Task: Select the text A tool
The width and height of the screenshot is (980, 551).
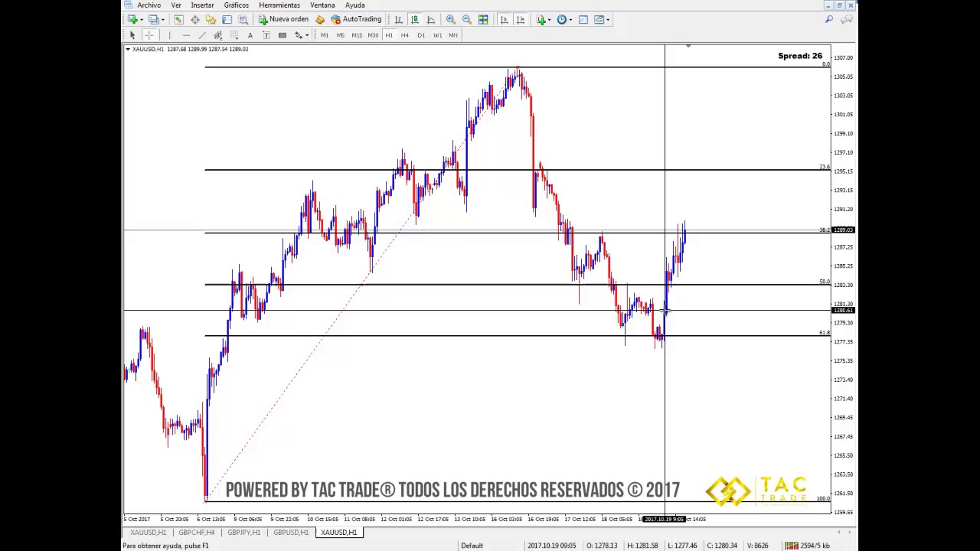Action: tap(250, 35)
